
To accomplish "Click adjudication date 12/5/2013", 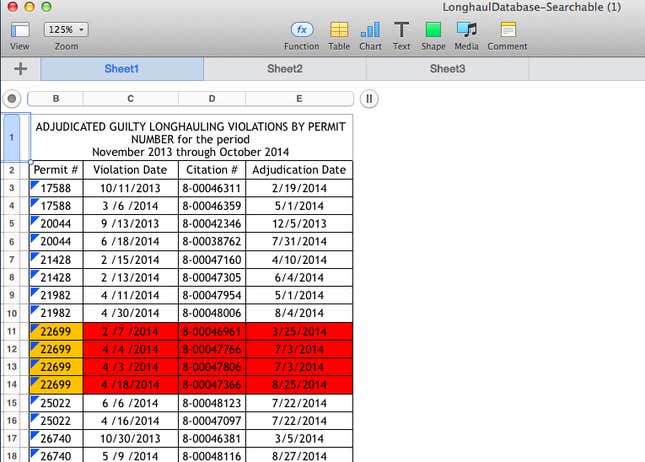I will [x=299, y=223].
